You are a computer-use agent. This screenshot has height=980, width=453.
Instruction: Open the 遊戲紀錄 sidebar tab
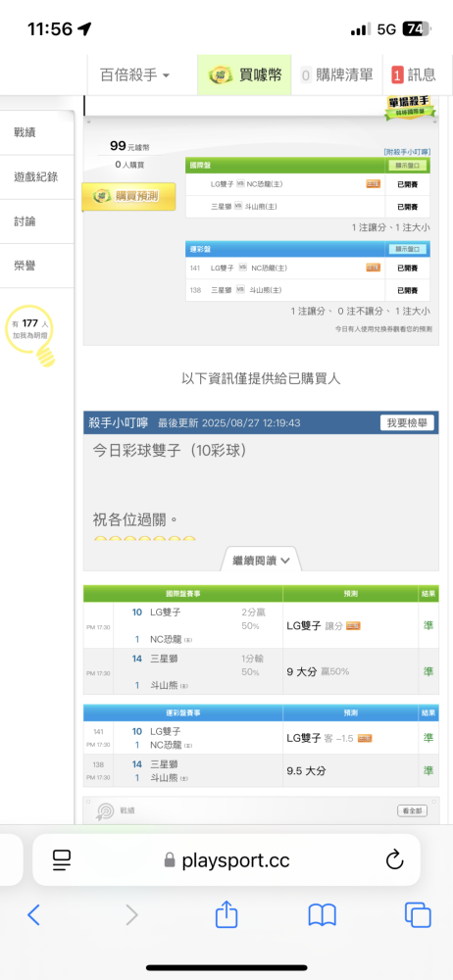coord(37,176)
